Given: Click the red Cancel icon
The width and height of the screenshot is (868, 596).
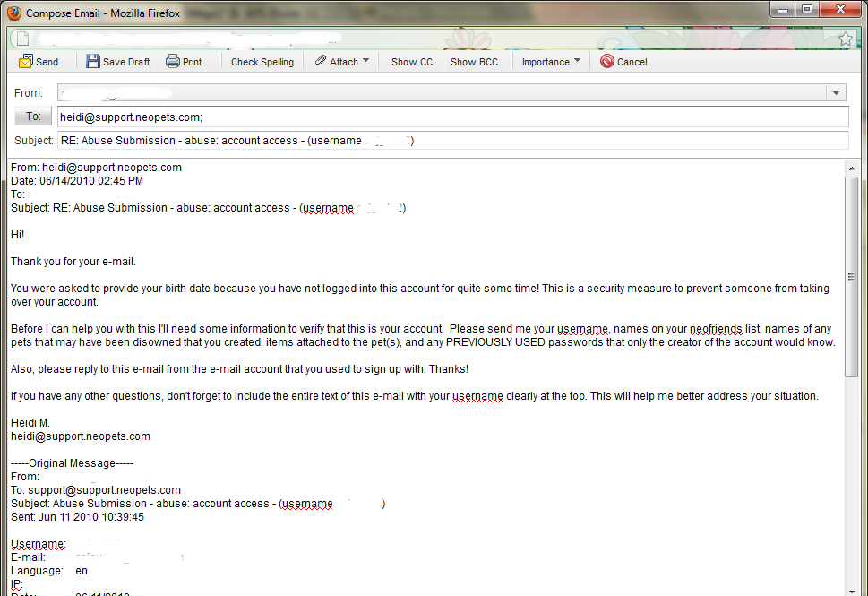Looking at the screenshot, I should click(x=607, y=61).
